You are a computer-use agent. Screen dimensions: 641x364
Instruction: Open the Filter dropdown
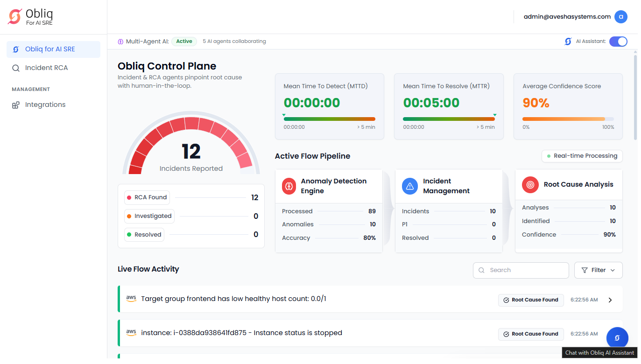coord(598,270)
